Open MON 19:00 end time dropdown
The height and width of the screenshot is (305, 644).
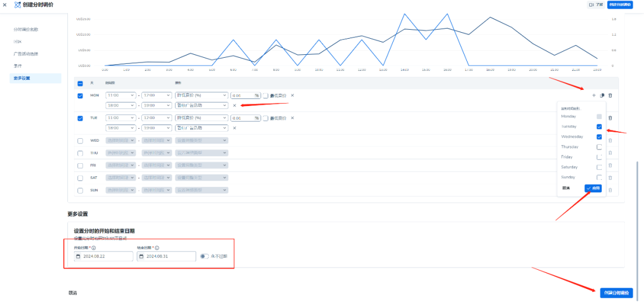click(x=156, y=105)
